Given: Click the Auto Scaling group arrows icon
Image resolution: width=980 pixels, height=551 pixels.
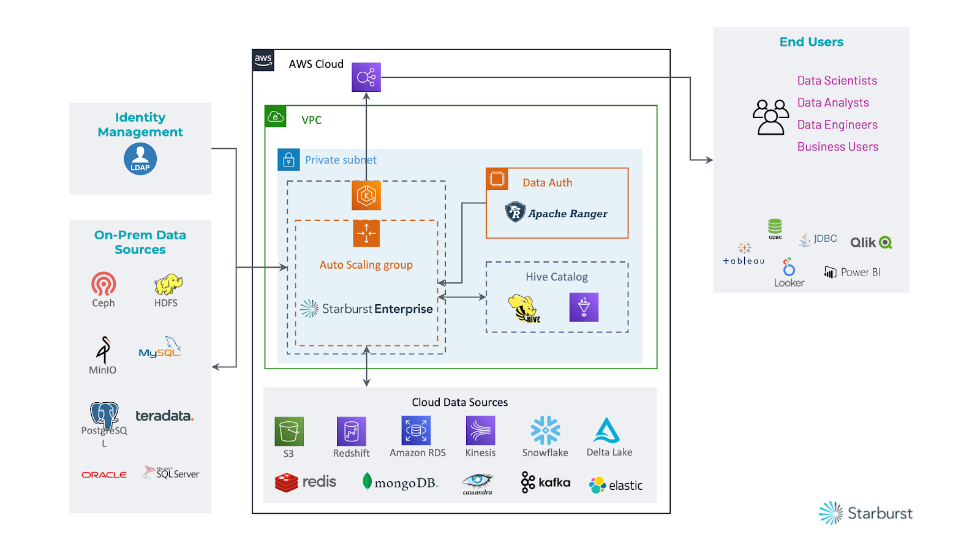Looking at the screenshot, I should pyautogui.click(x=366, y=233).
